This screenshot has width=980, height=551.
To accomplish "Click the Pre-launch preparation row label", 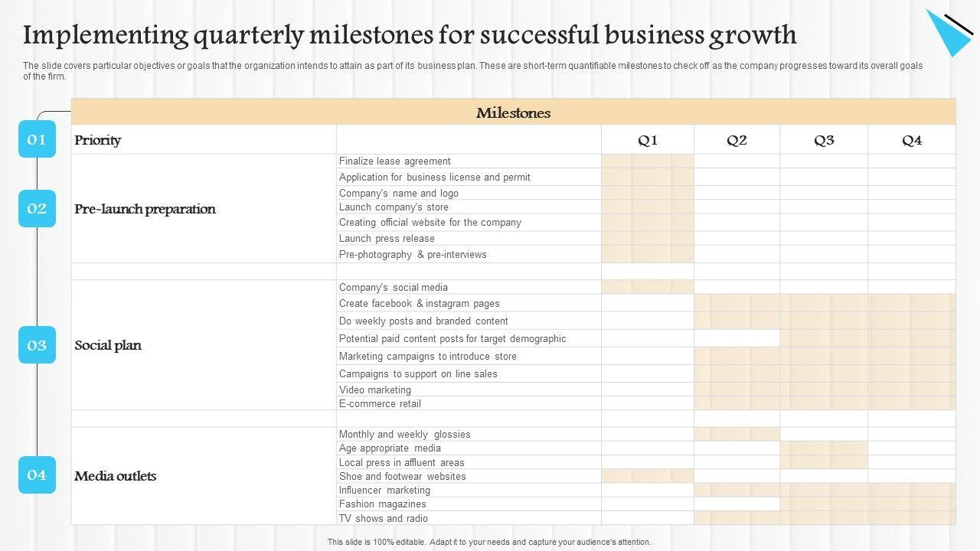I will pos(145,209).
